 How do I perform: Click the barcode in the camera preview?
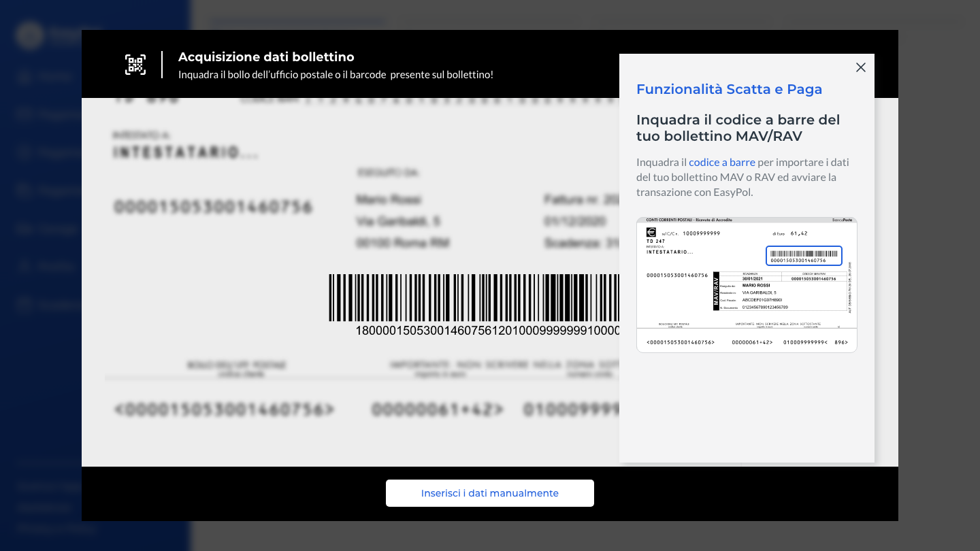tap(474, 298)
